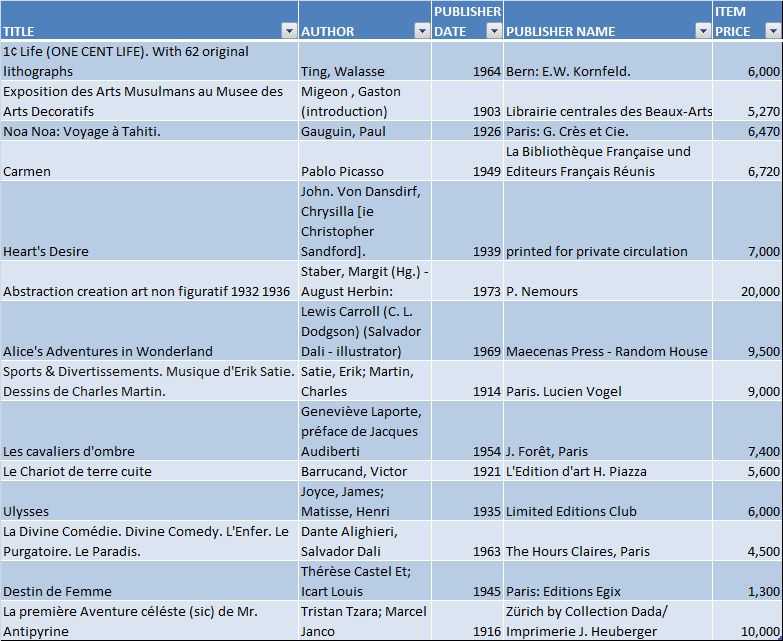Screen dimensions: 783x641
Task: Click the title cell 'Heart's Desire'
Action: [149, 221]
